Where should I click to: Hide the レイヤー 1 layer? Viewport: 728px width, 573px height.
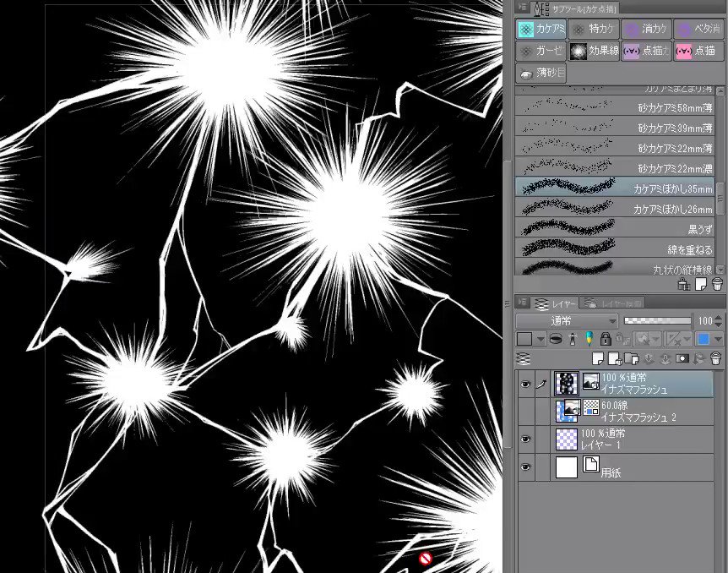[x=525, y=439]
